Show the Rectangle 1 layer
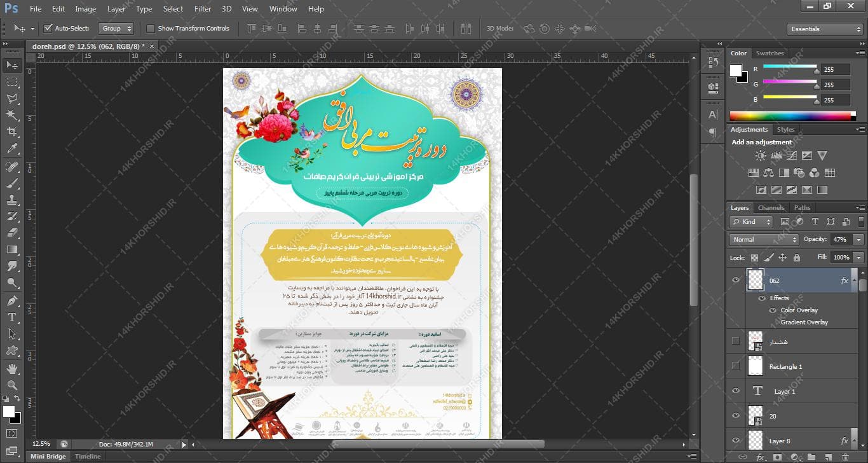The height and width of the screenshot is (463, 868). [736, 366]
